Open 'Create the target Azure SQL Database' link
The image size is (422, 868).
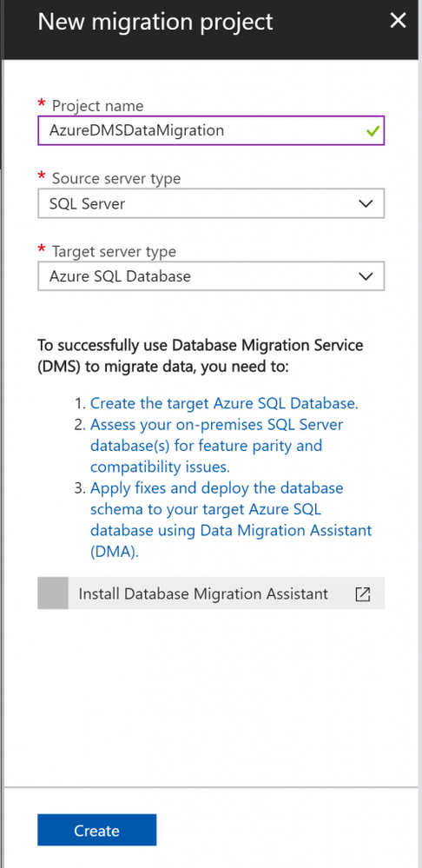click(224, 403)
